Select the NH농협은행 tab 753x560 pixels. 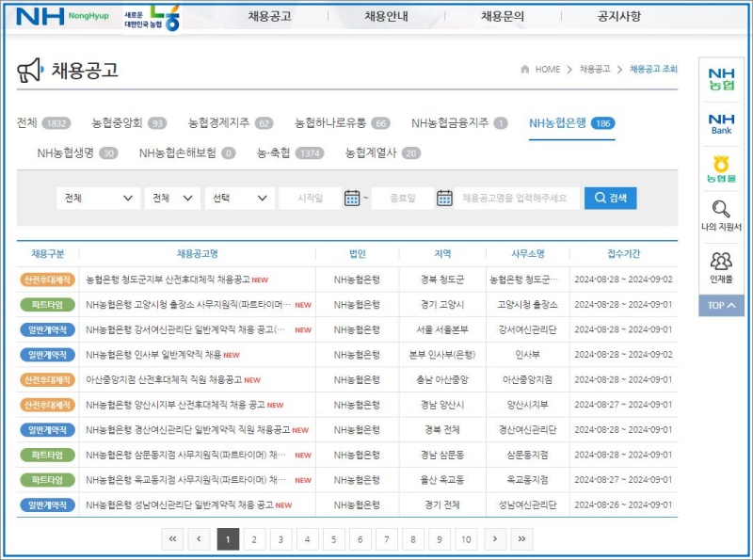(x=572, y=123)
